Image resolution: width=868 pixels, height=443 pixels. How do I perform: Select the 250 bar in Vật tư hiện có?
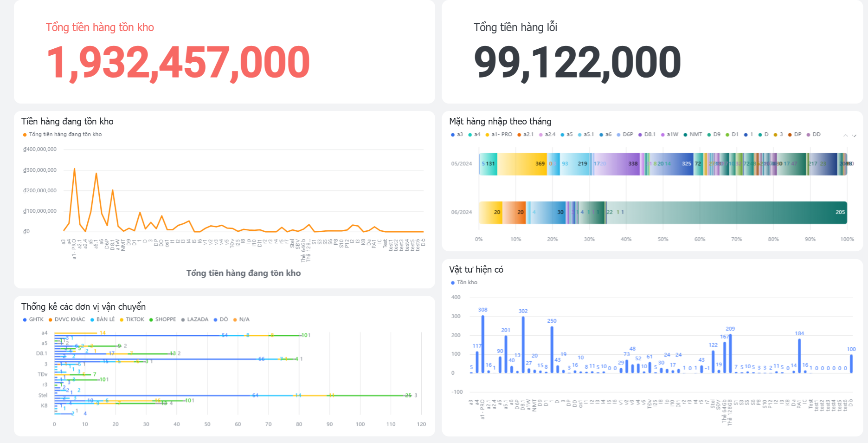(x=552, y=350)
